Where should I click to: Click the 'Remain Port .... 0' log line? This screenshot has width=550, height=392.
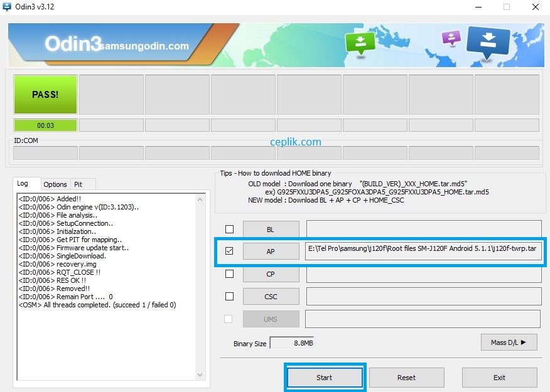(65, 297)
